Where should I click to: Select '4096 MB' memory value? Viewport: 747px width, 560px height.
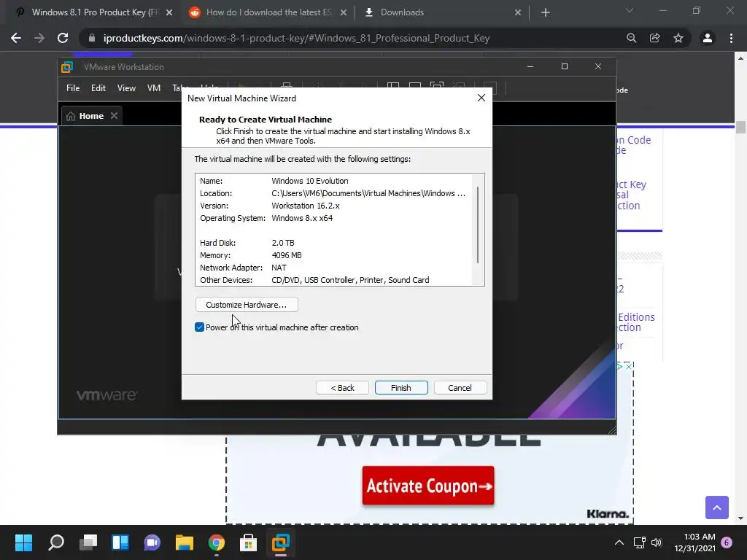[286, 255]
